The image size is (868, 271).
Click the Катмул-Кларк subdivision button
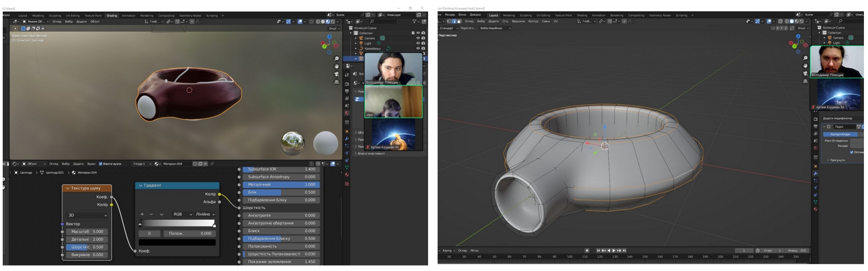click(840, 134)
